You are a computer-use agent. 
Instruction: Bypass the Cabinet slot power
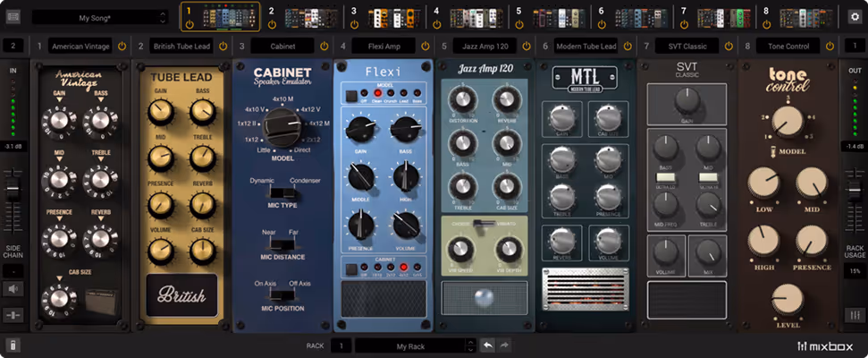tap(324, 46)
